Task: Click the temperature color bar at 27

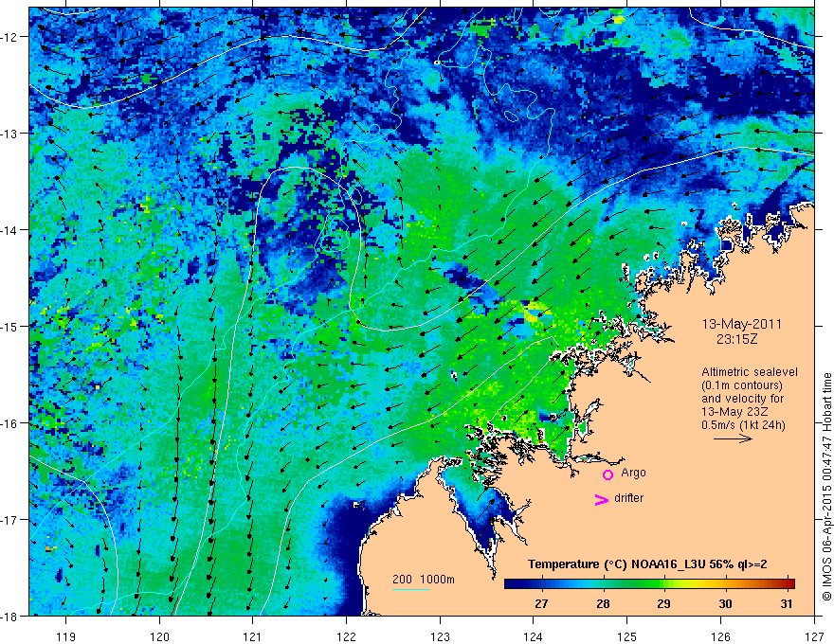Action: point(541,584)
